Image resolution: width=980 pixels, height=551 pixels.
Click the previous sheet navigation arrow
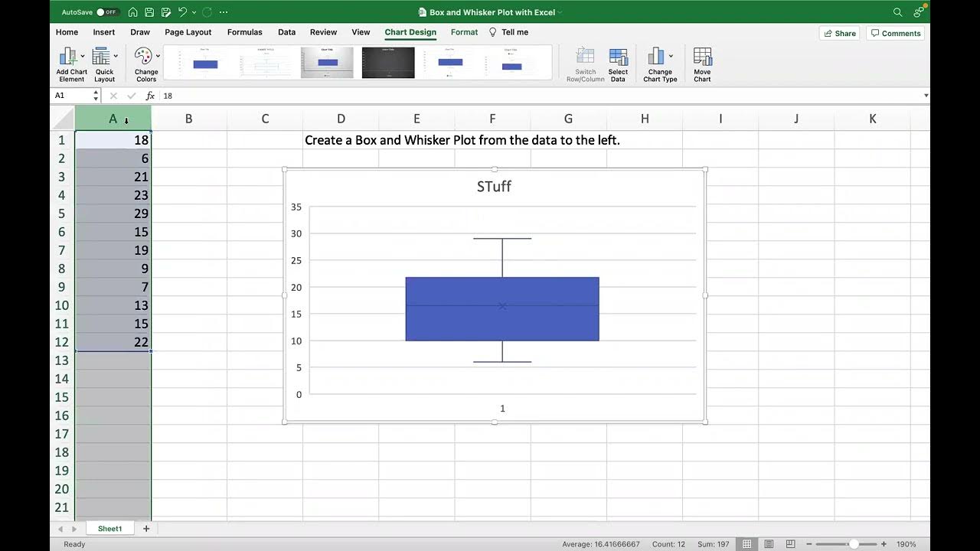click(60, 529)
